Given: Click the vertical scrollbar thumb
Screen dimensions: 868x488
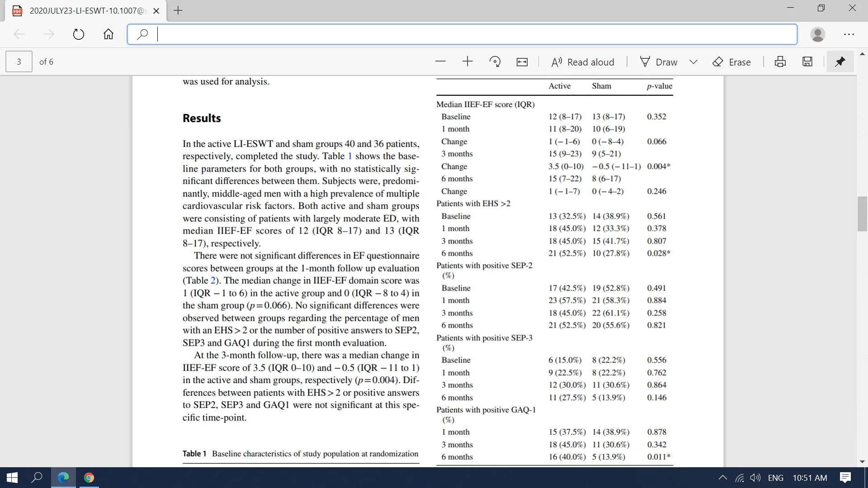Looking at the screenshot, I should pyautogui.click(x=863, y=214).
